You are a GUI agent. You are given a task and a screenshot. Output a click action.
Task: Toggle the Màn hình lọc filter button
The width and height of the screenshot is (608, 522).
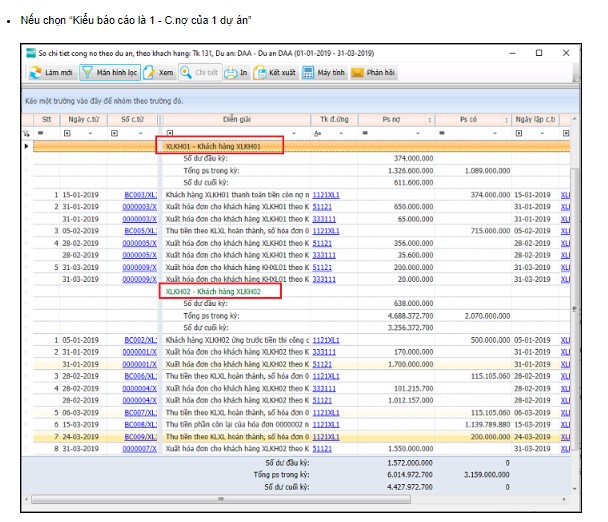[109, 73]
